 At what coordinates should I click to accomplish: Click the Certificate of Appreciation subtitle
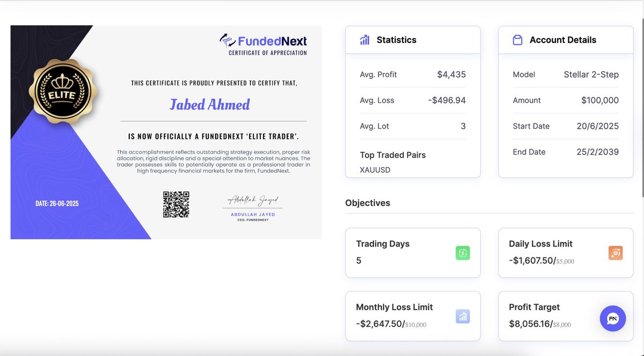point(268,53)
